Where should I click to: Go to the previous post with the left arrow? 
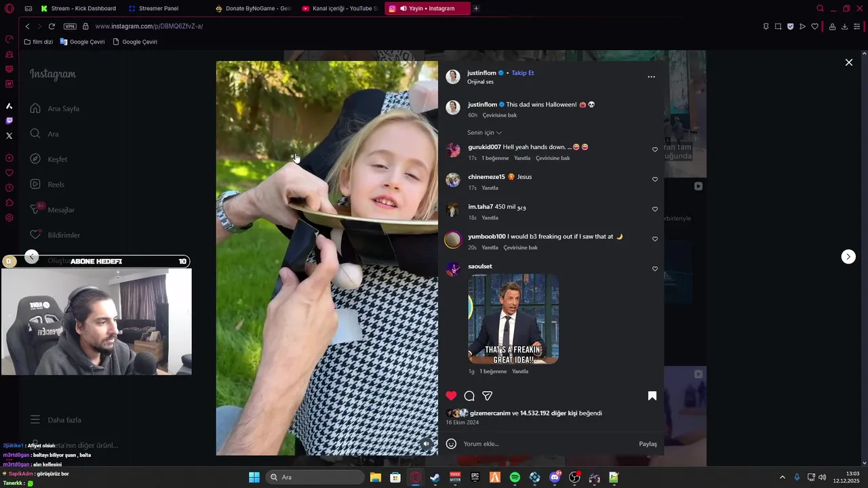[x=32, y=256]
